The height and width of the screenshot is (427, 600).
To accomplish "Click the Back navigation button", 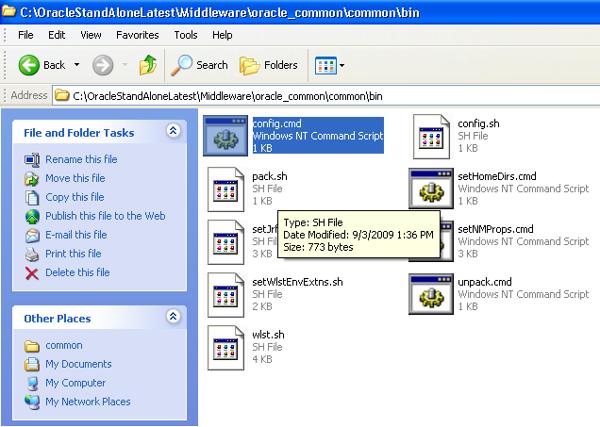I will pyautogui.click(x=42, y=65).
